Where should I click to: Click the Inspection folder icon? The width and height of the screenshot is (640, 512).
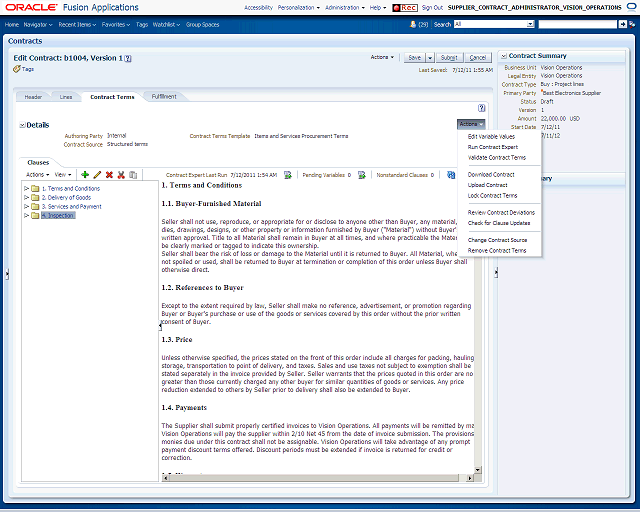35,216
